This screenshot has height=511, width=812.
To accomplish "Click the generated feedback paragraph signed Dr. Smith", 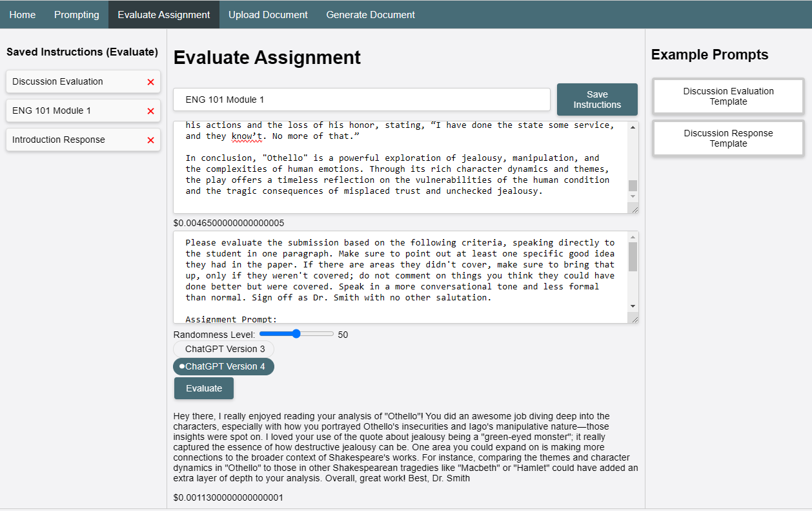I will (405, 447).
